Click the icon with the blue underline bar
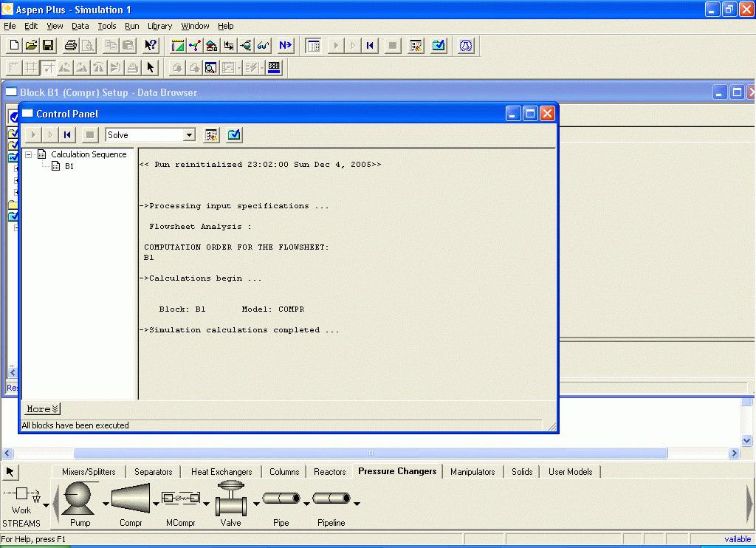Viewport: 756px width, 548px height. 274,67
